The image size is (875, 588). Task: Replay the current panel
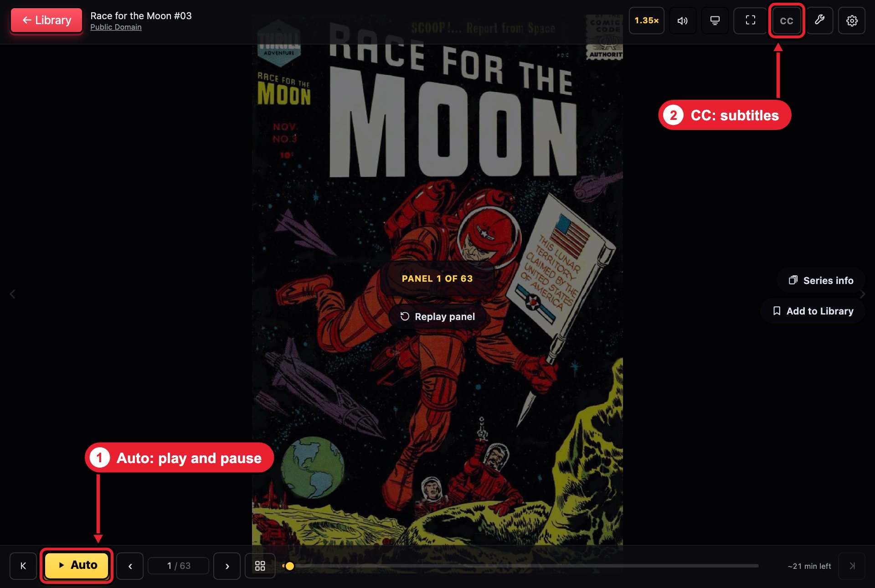click(437, 316)
